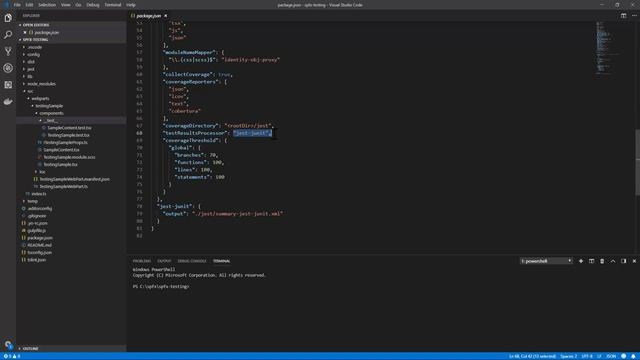Click the editor vertical scrollbar thumb
Image resolution: width=640 pixels, height=360 pixels.
click(638, 162)
